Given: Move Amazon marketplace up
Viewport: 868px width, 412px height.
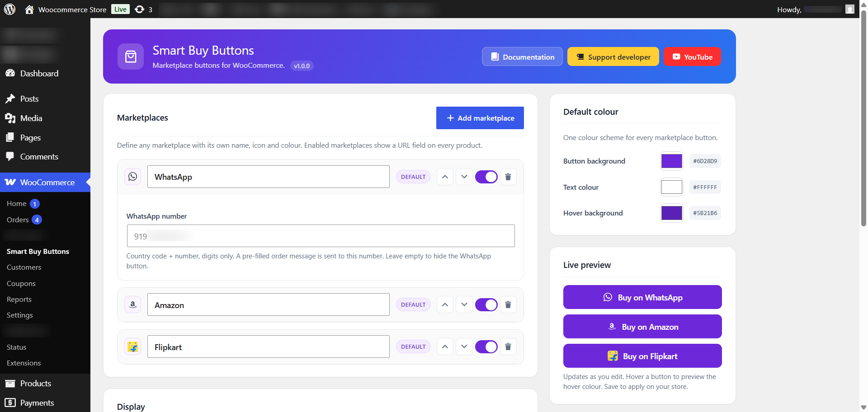Looking at the screenshot, I should pyautogui.click(x=445, y=304).
